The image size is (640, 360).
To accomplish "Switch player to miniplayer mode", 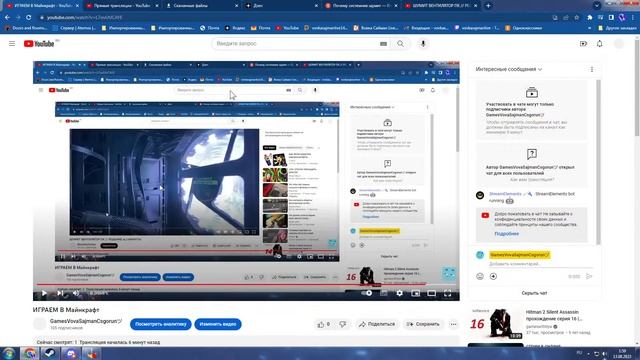I will point(416,293).
